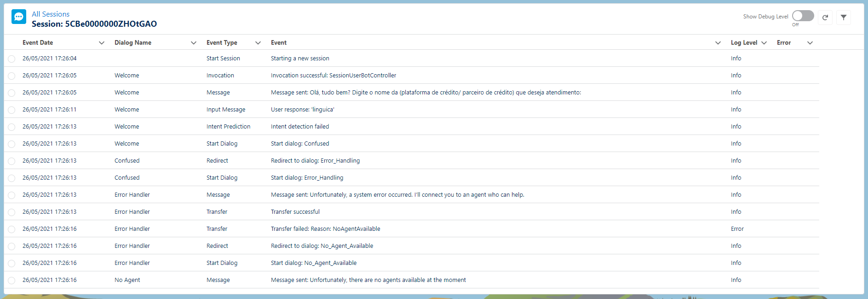Click the 'Transfer failed: Reason: NoAgentAvailable' event
868x299 pixels.
point(326,229)
